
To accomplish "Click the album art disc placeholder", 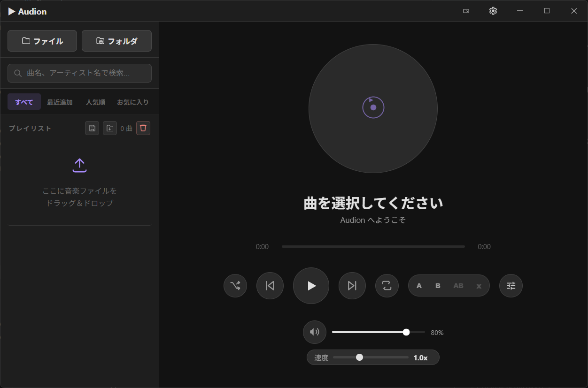I will pyautogui.click(x=373, y=108).
